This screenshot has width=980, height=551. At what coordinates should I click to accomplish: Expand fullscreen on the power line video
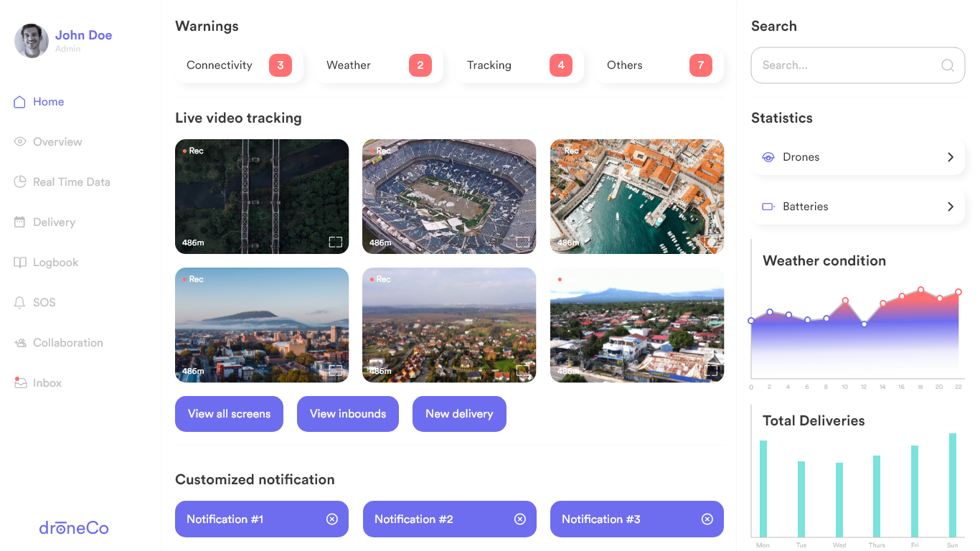[335, 242]
